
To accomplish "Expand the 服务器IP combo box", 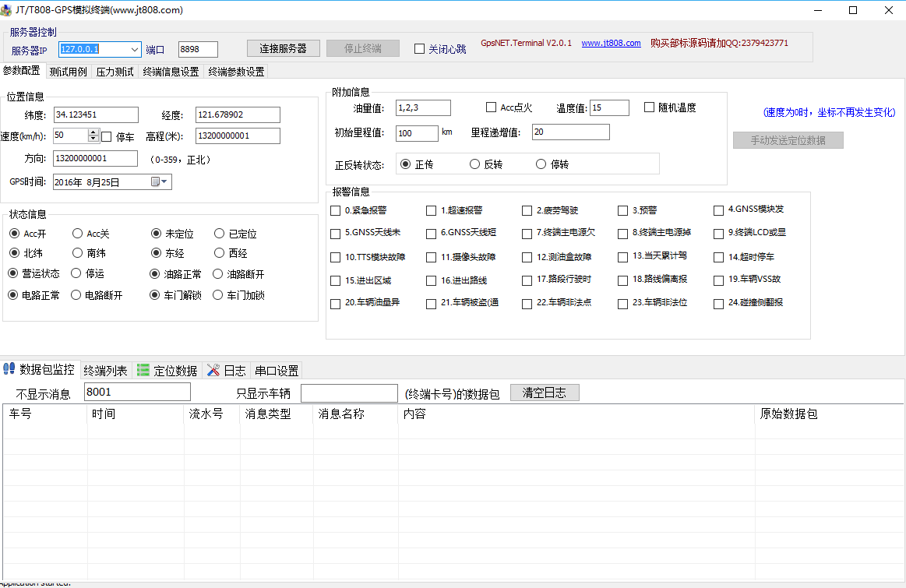I will tap(135, 50).
